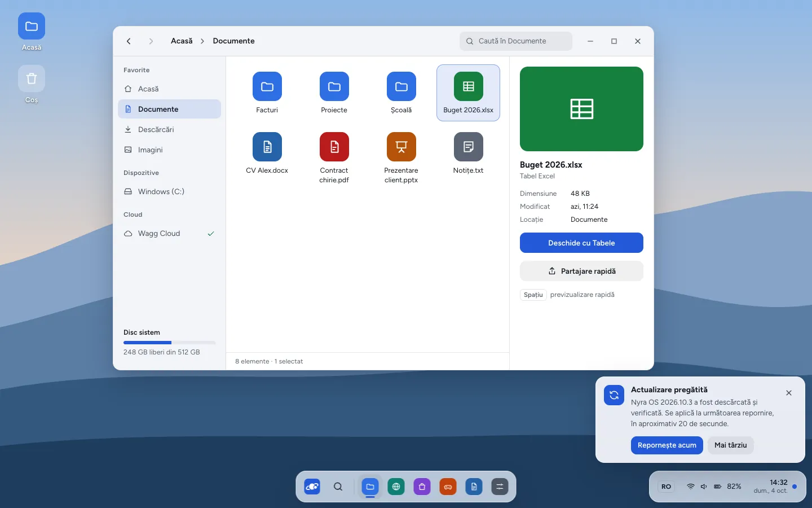Screen dimensions: 812x508
Task: Go to Acasă in the sidebar
Action: pos(169,89)
